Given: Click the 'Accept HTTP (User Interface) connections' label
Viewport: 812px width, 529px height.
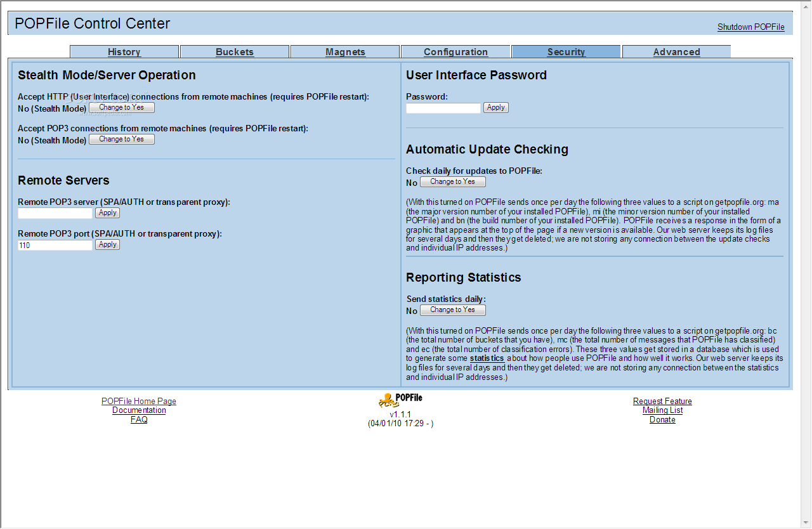Looking at the screenshot, I should pyautogui.click(x=193, y=97).
